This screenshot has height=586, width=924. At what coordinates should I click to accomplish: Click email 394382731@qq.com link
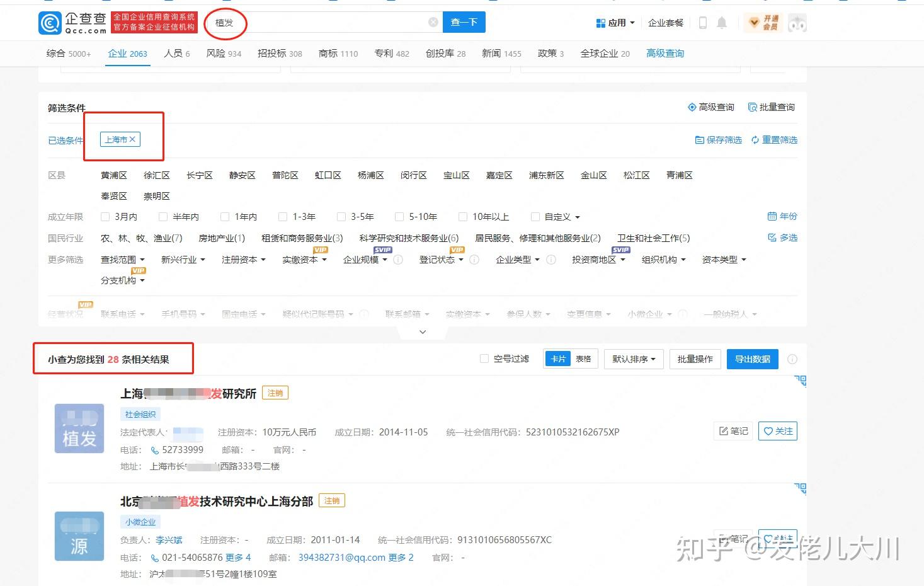click(x=342, y=558)
